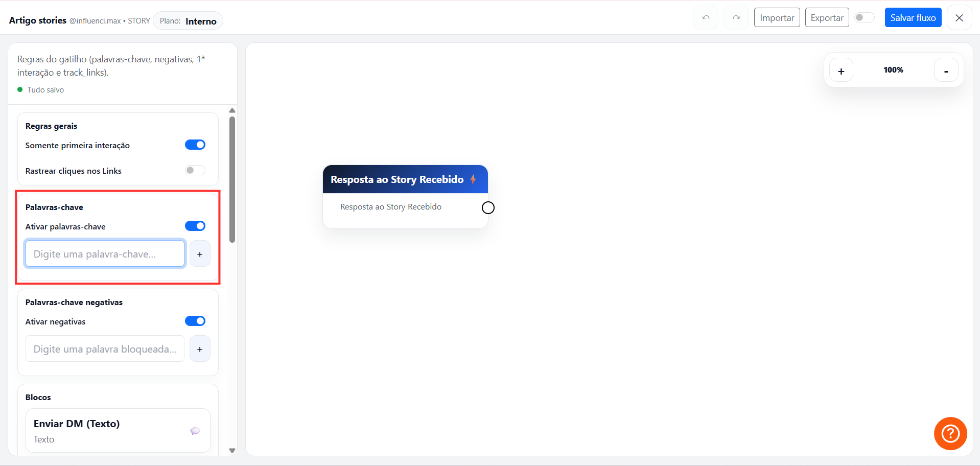This screenshot has width=980, height=466.
Task: Toggle Somente primeira interação switch
Action: click(x=195, y=145)
